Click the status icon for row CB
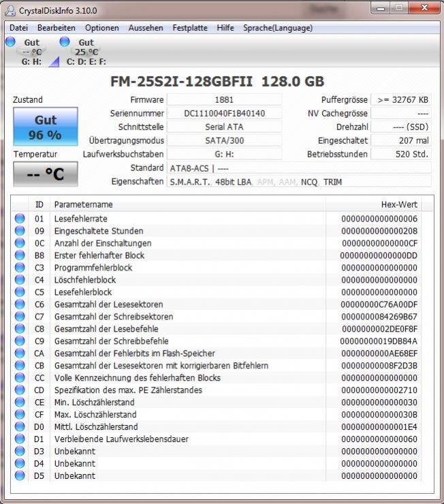 click(x=20, y=365)
